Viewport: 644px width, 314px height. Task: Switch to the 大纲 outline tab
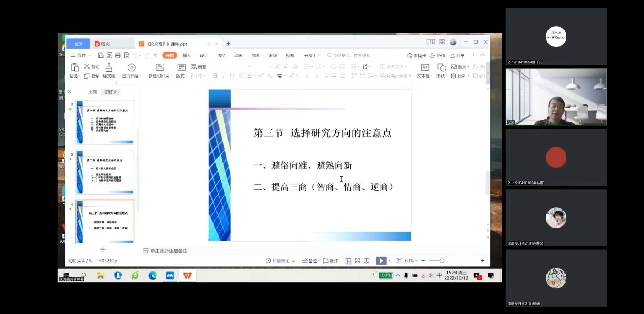tap(92, 92)
